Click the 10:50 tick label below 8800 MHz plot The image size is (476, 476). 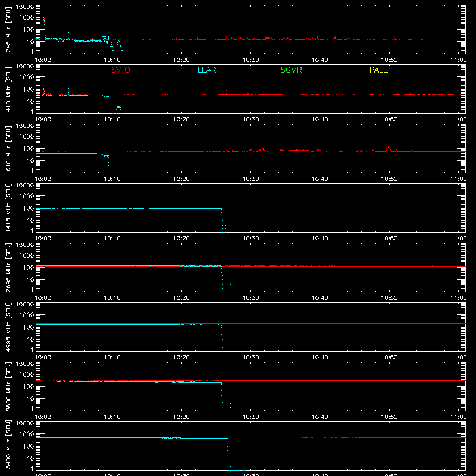point(389,417)
